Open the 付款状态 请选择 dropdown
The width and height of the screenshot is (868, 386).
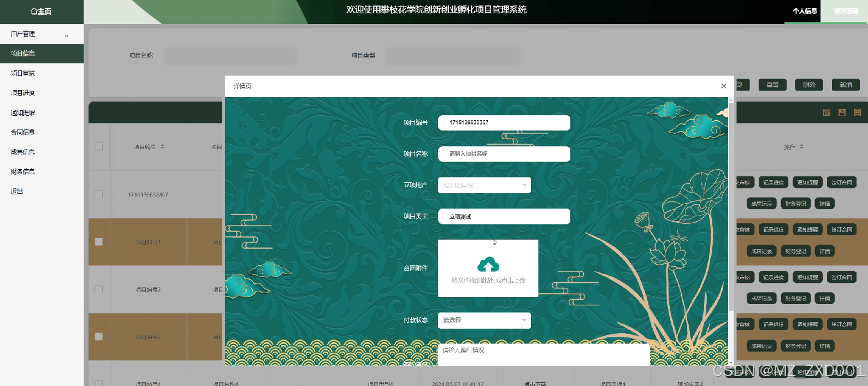484,320
